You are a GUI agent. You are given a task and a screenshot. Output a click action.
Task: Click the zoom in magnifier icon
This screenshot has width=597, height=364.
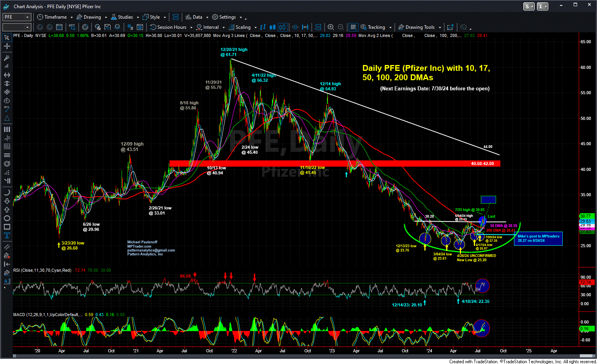pos(331,27)
